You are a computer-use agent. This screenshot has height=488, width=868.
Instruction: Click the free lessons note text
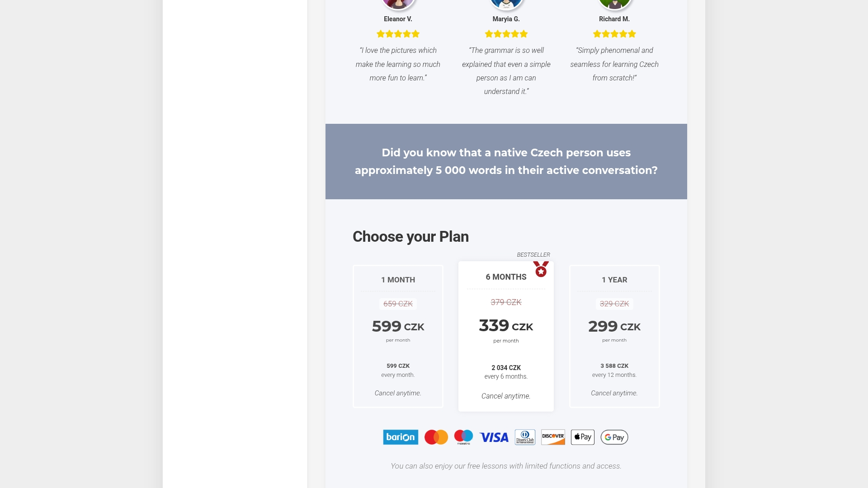[506, 466]
